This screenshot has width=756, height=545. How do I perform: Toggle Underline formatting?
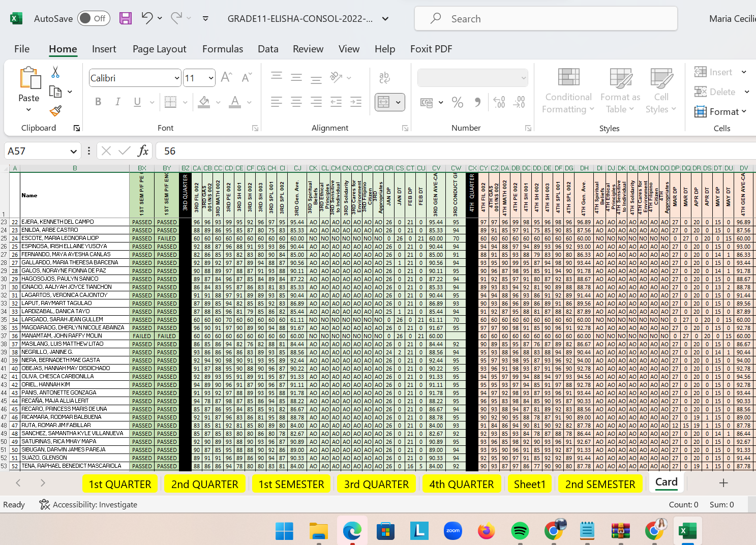point(137,102)
